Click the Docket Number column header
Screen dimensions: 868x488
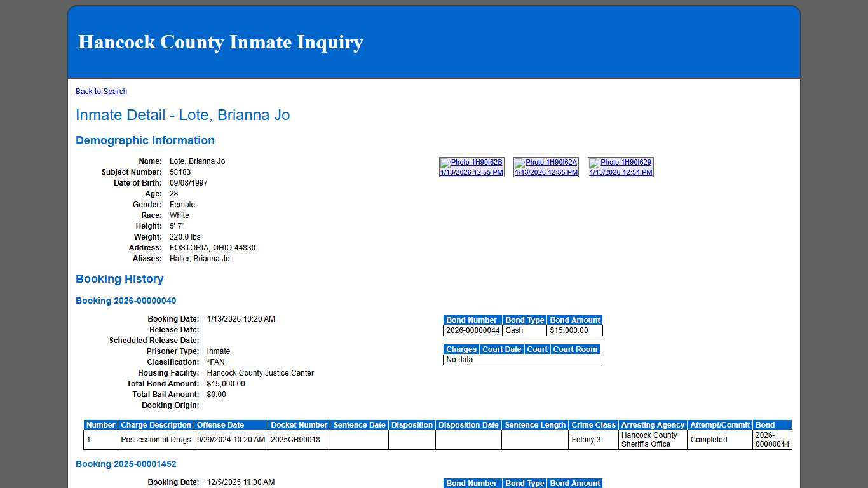point(299,425)
